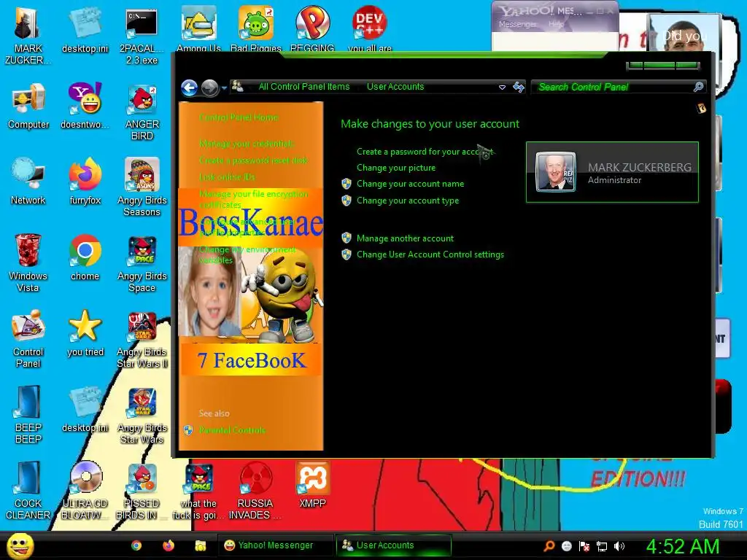Select the BEEP BEEP desktop icon
Image resolution: width=747 pixels, height=560 pixels.
point(28,414)
